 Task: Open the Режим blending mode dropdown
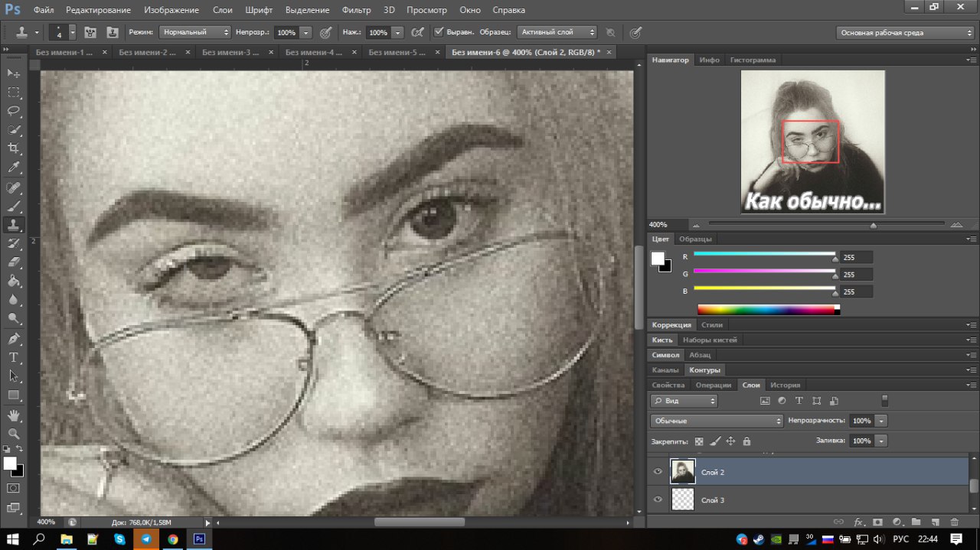pyautogui.click(x=194, y=32)
